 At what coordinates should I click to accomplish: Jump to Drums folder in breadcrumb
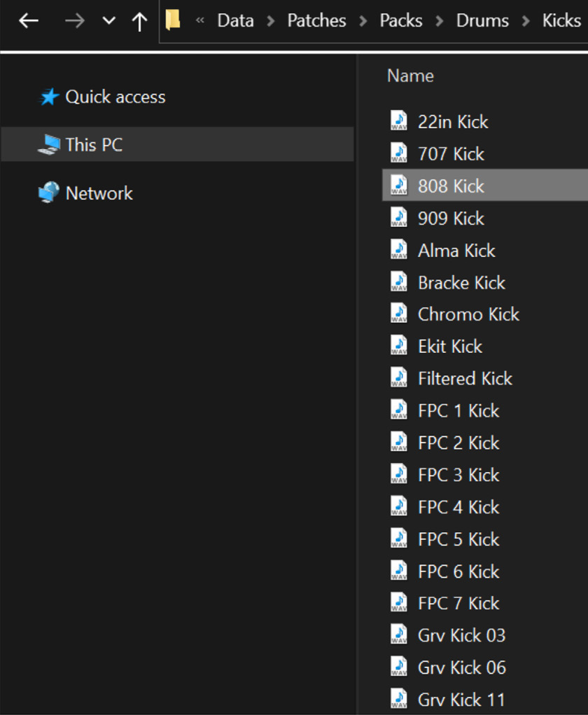482,21
